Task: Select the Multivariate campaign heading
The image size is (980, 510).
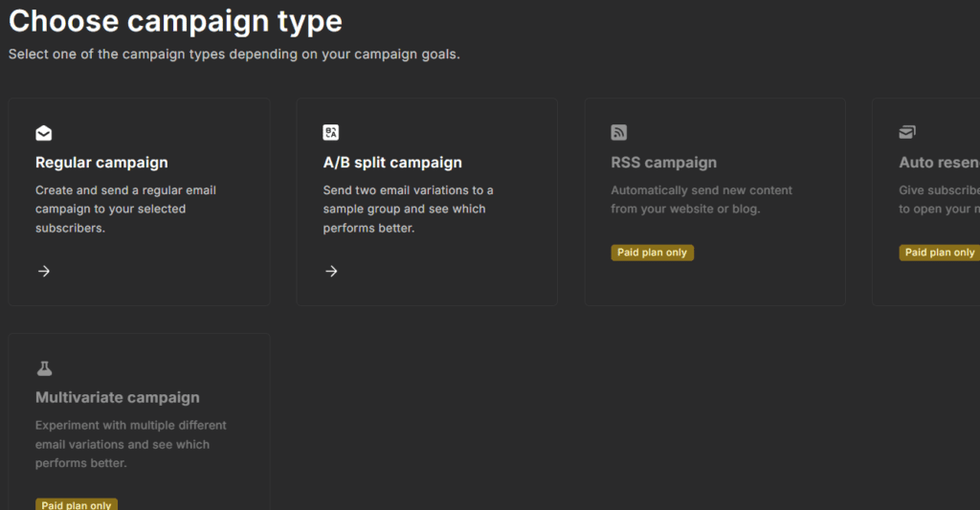Action: click(118, 398)
